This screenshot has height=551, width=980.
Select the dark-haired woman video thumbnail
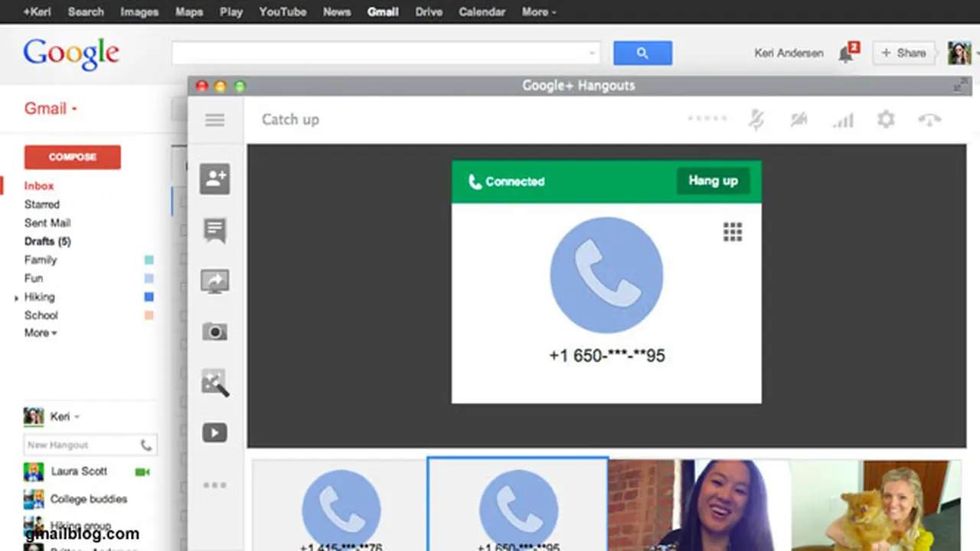699,505
